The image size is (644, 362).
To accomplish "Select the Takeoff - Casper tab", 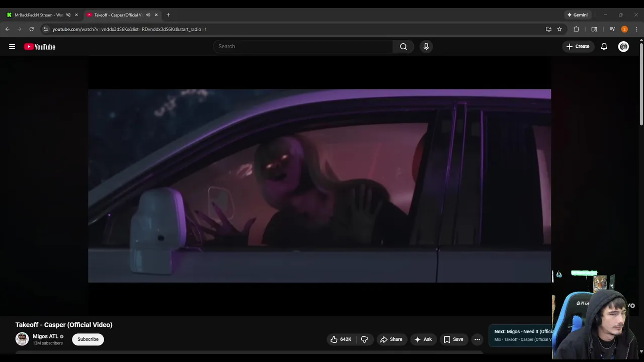I will 118,15.
